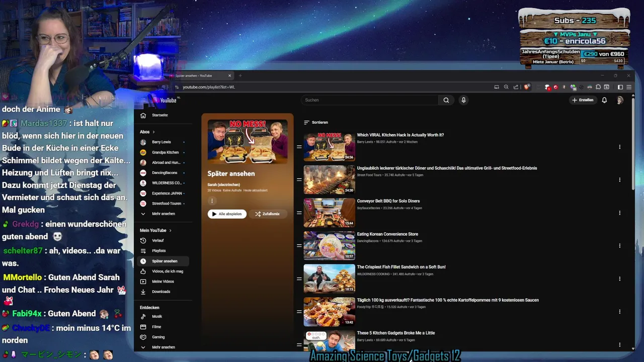The image size is (644, 362).
Task: Click the share page icon in address bar
Action: 516,87
